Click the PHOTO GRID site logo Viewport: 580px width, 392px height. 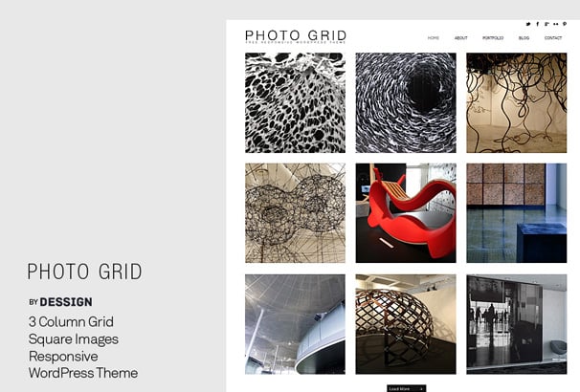pos(296,36)
